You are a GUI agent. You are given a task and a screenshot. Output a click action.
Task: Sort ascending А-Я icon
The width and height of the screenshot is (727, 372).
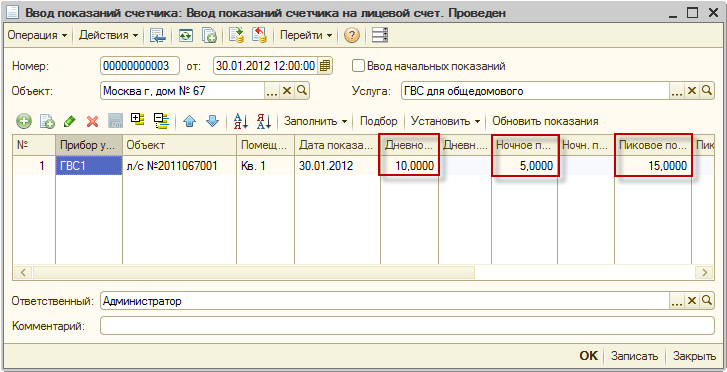[x=241, y=122]
